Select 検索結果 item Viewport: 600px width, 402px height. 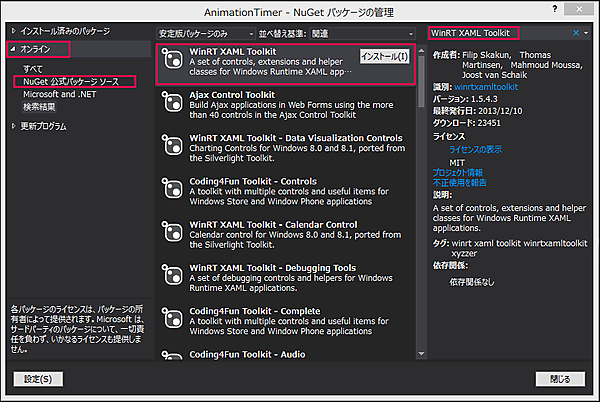[x=39, y=107]
